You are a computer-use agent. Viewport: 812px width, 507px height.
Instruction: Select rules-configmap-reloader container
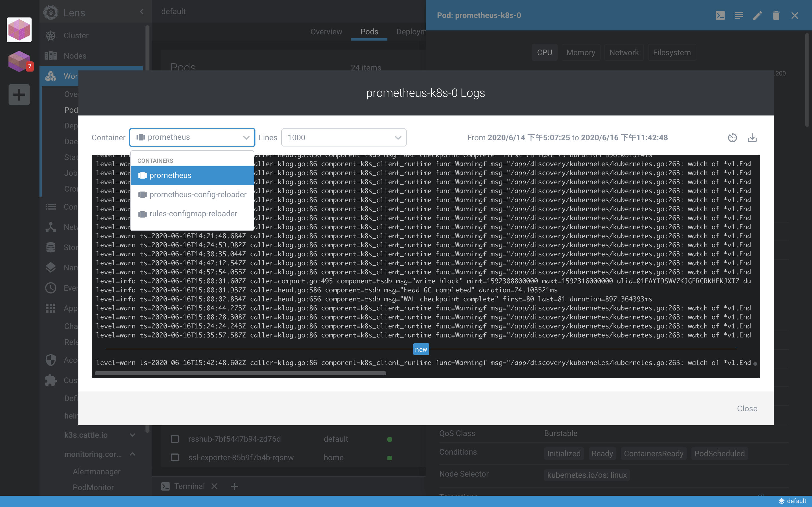tap(193, 213)
